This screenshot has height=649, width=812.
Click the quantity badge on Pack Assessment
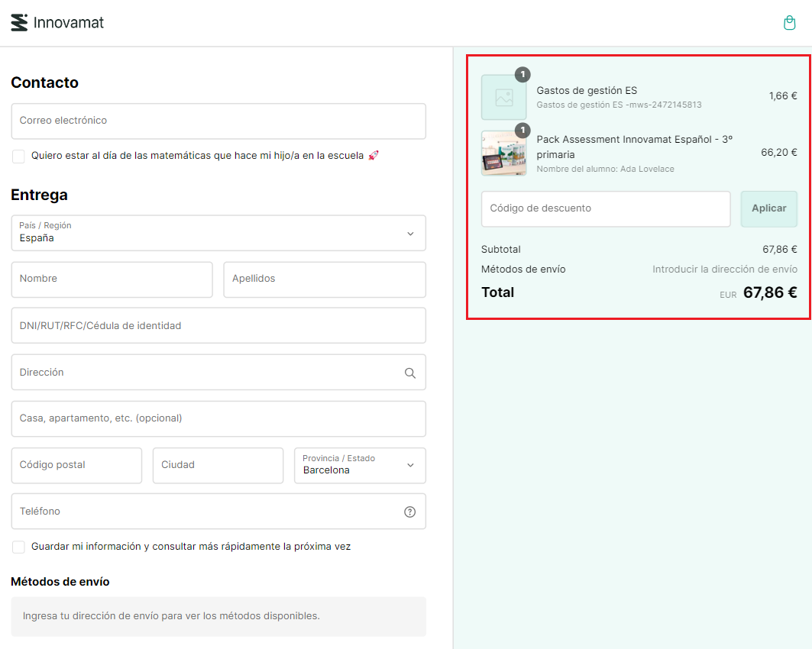click(522, 130)
